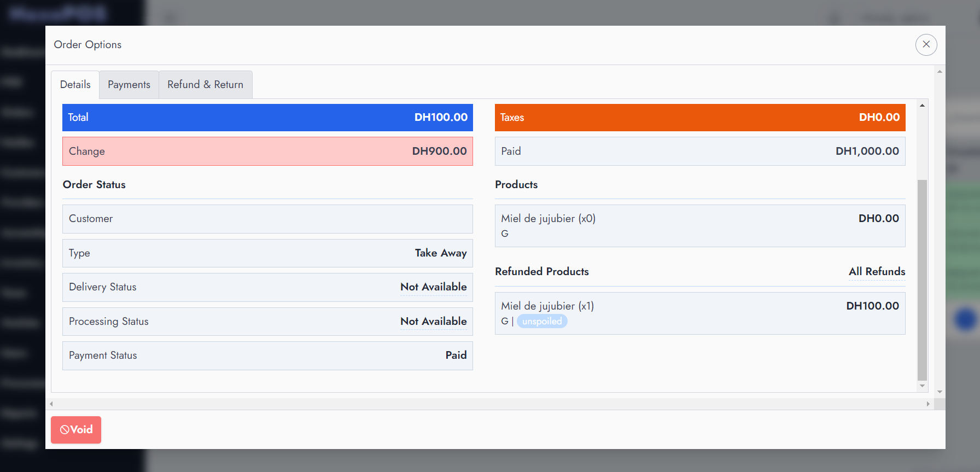This screenshot has height=472, width=980.
Task: Click the Order Options title
Action: (x=87, y=45)
